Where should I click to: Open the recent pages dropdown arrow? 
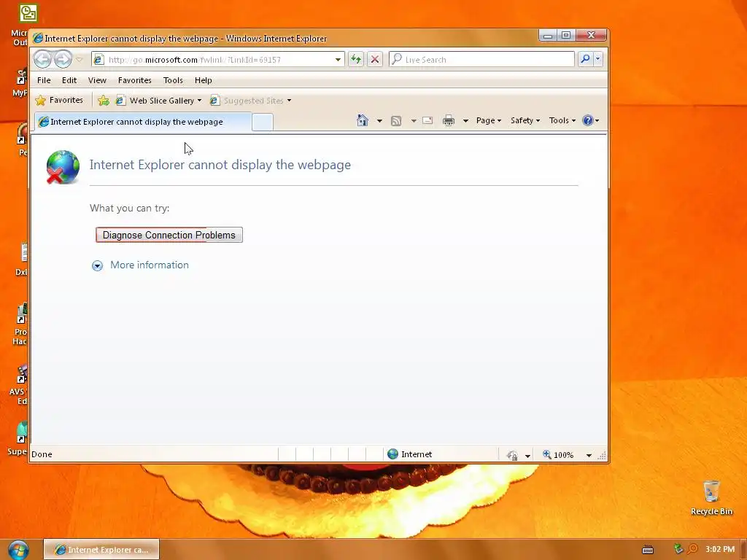pos(80,60)
